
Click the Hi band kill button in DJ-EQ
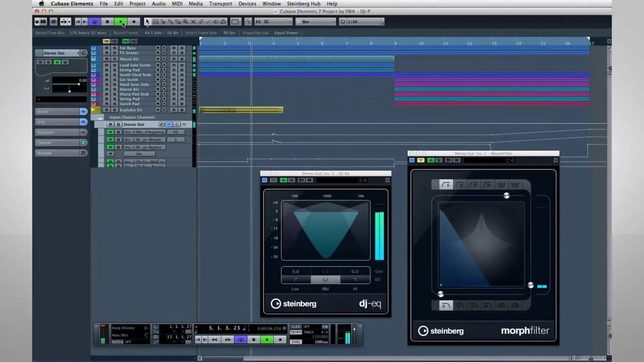pos(355,280)
